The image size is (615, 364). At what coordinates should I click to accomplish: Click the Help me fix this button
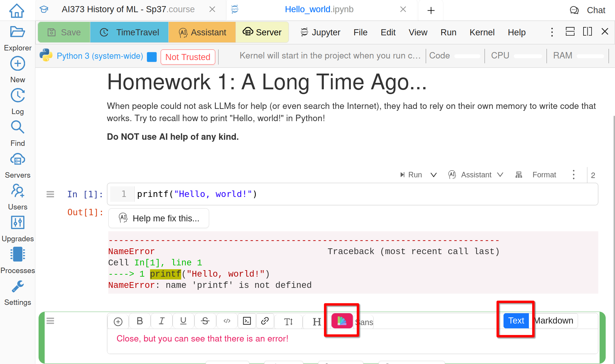click(159, 218)
